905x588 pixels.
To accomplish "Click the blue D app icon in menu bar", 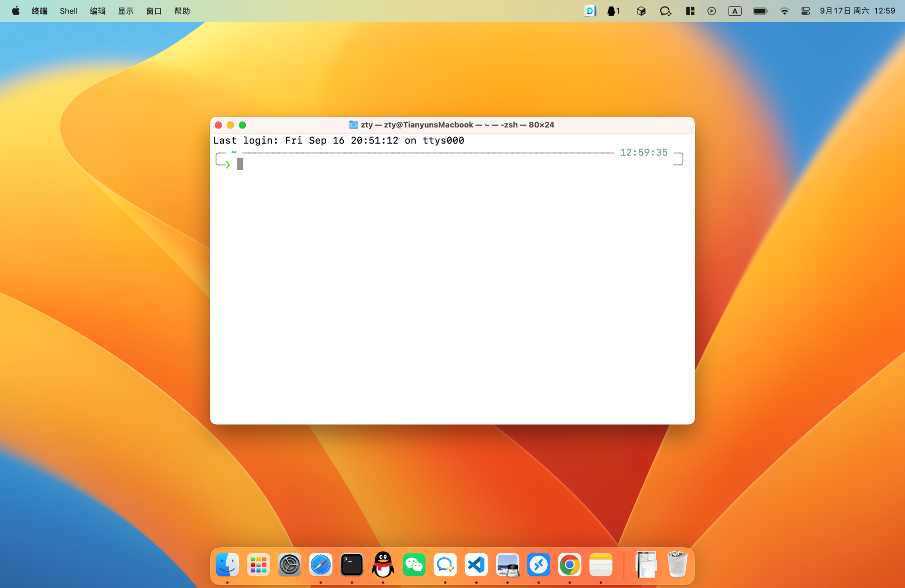I will tap(590, 11).
